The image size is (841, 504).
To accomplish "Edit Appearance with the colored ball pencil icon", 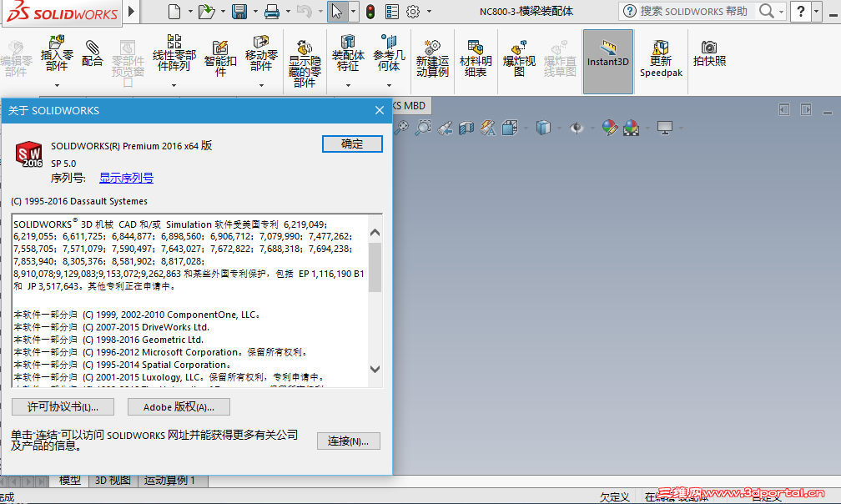I will click(610, 128).
